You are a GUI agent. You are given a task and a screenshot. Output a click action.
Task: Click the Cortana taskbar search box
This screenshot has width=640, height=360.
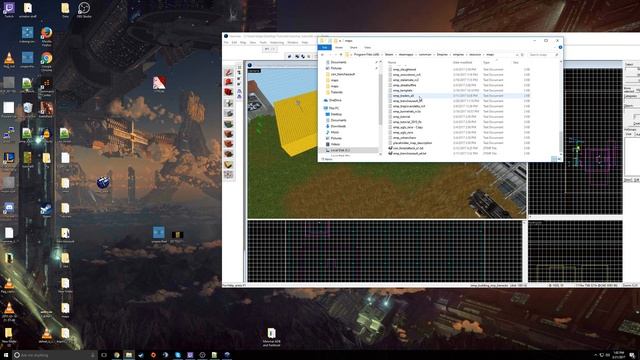click(x=55, y=355)
